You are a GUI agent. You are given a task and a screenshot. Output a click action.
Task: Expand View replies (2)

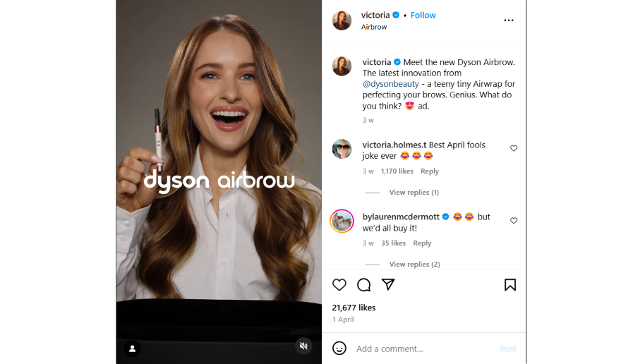pos(414,265)
